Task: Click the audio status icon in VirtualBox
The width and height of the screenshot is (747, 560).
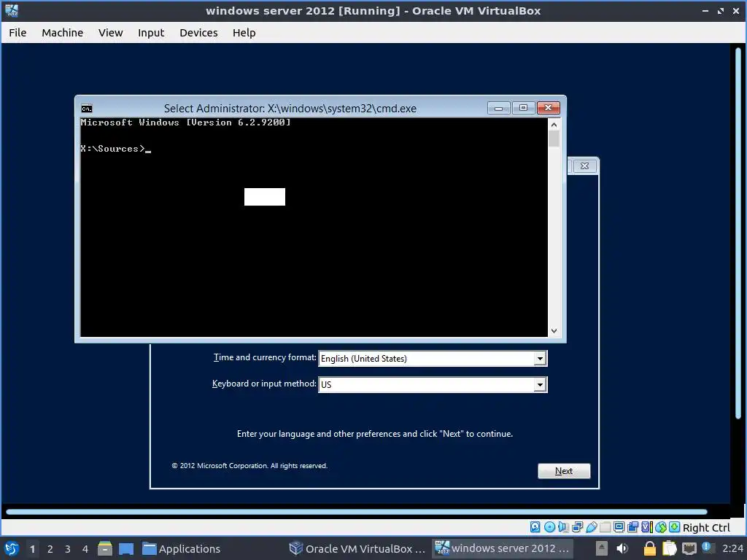Action: click(x=563, y=527)
